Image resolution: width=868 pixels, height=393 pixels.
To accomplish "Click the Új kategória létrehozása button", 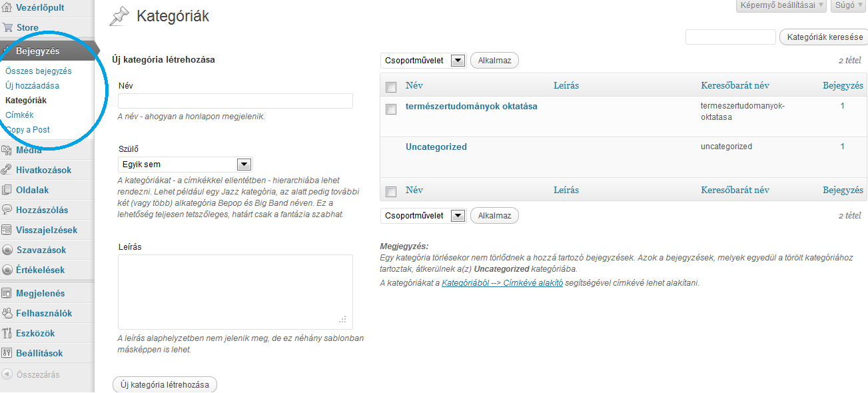I will (165, 385).
